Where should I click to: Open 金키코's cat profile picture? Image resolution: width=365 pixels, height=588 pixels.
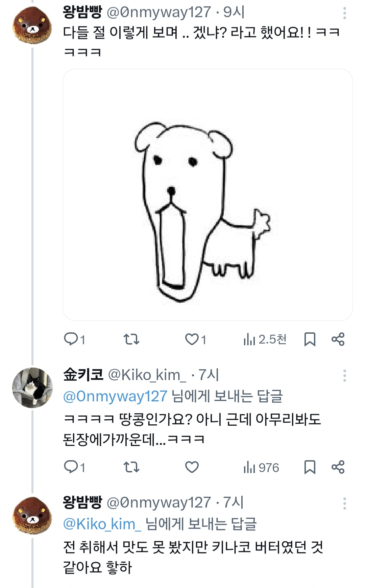(32, 387)
